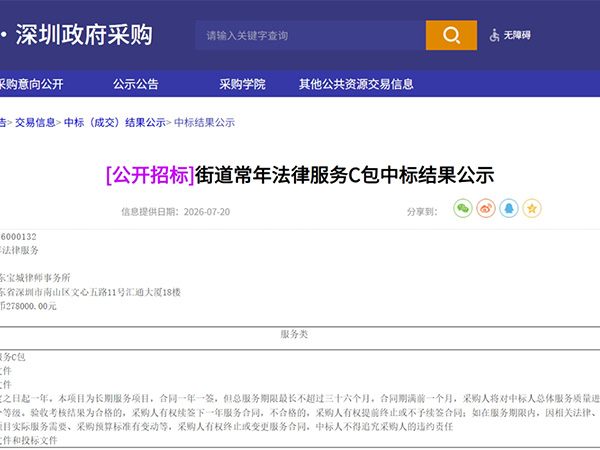Click the project number ending 6000132
Image resolution: width=600 pixels, height=450 pixels.
tap(18, 237)
